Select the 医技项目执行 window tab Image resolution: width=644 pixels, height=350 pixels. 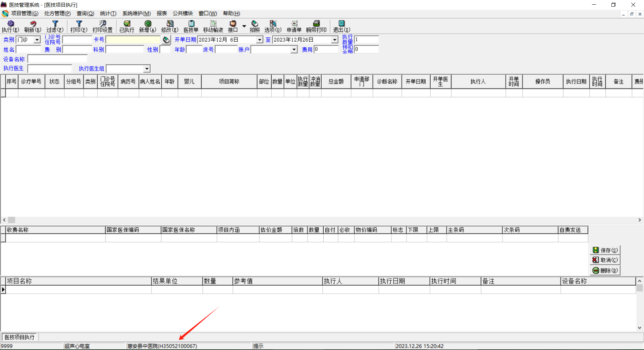(19, 337)
